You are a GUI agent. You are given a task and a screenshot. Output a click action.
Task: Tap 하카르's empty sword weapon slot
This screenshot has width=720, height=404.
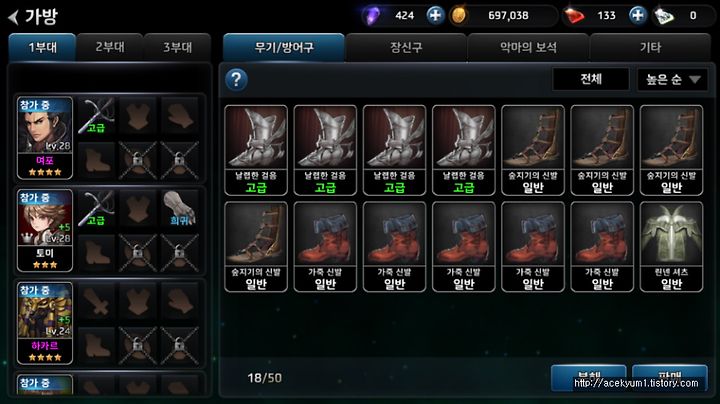click(96, 301)
